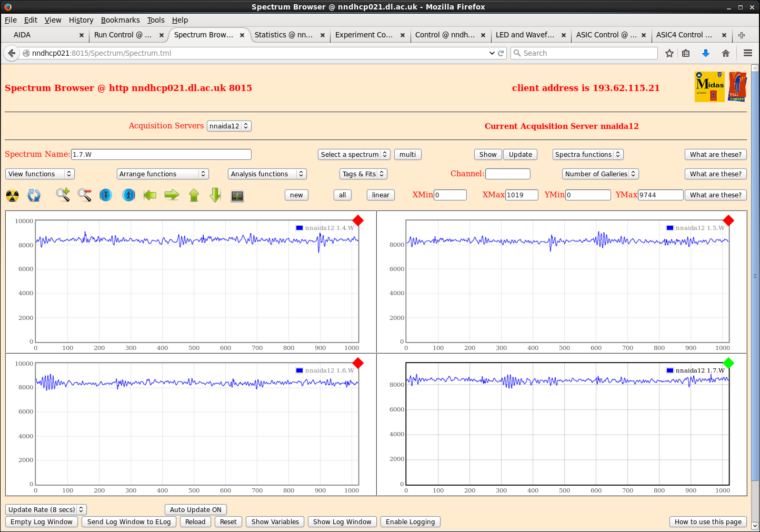Click the green right arrow icon
This screenshot has height=532, width=760.
(x=172, y=195)
